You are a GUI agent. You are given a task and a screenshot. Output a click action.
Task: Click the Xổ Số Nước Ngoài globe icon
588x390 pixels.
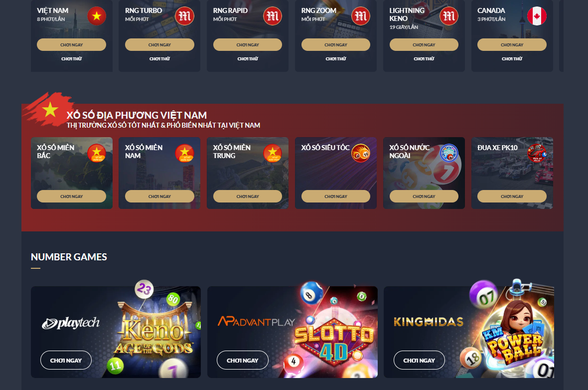(x=449, y=153)
